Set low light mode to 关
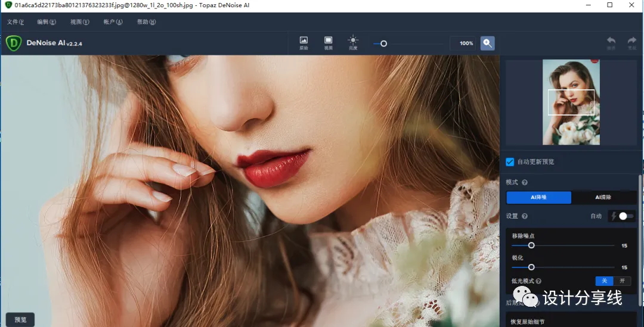This screenshot has height=327, width=644. [604, 281]
